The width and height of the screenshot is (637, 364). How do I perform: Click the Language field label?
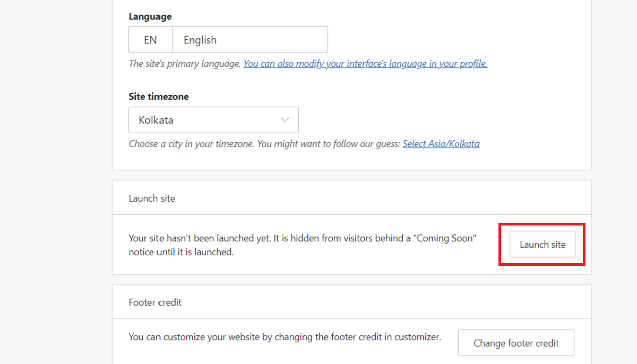click(150, 16)
